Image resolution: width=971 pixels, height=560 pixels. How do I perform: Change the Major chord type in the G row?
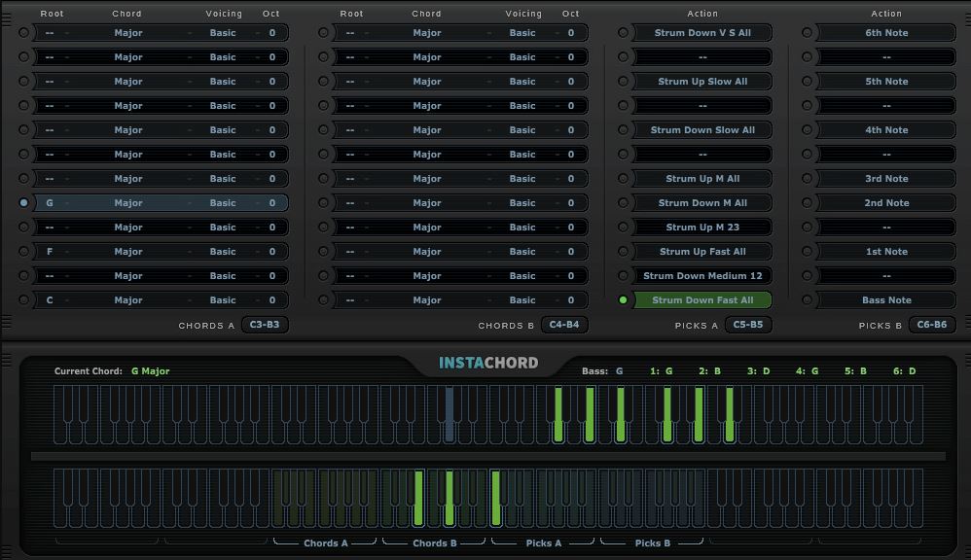coord(128,203)
